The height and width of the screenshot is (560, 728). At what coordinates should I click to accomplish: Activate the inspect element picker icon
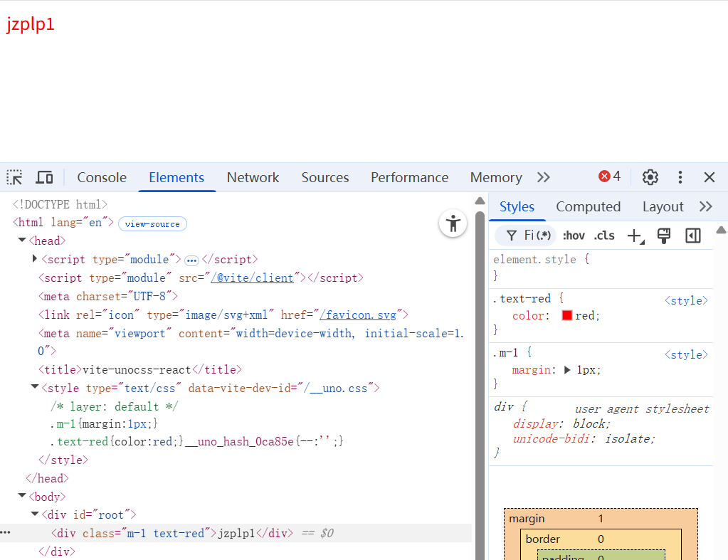click(14, 177)
